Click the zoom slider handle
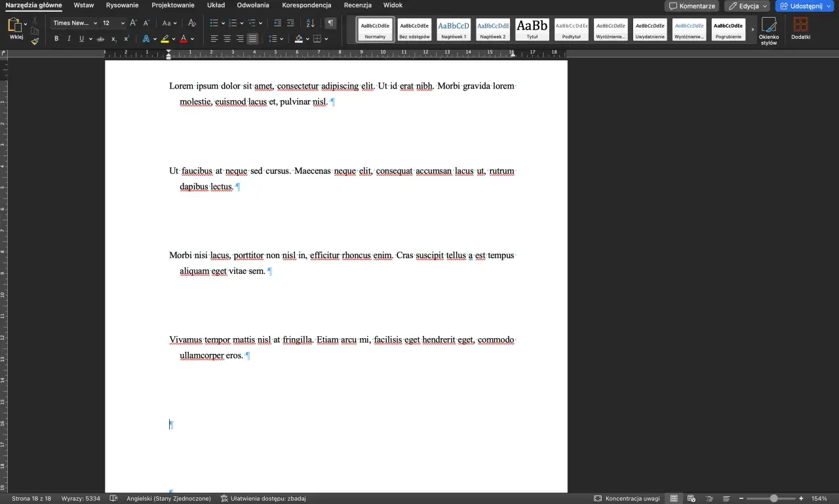 click(774, 499)
